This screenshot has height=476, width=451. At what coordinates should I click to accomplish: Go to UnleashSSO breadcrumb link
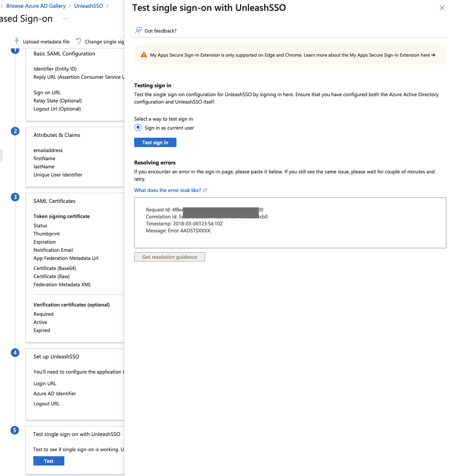[x=88, y=6]
